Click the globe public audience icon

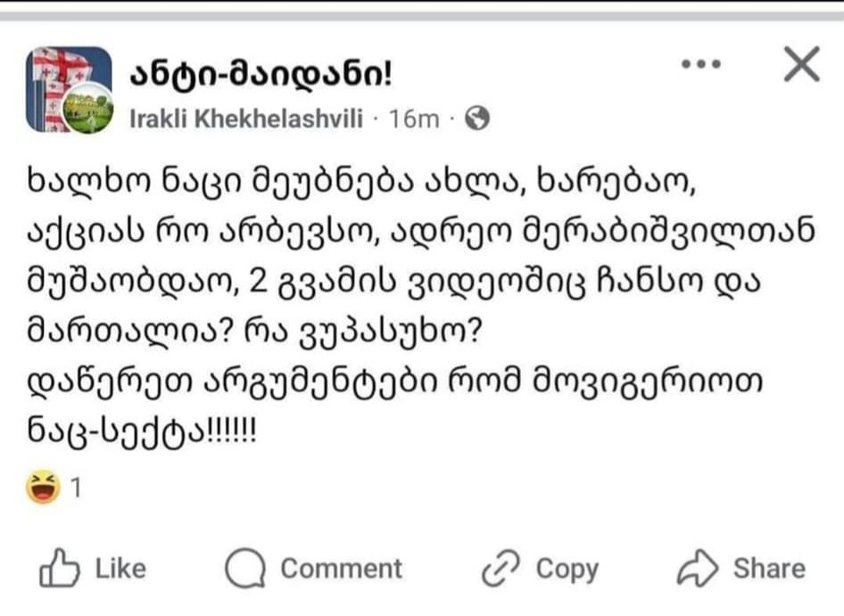point(479,119)
